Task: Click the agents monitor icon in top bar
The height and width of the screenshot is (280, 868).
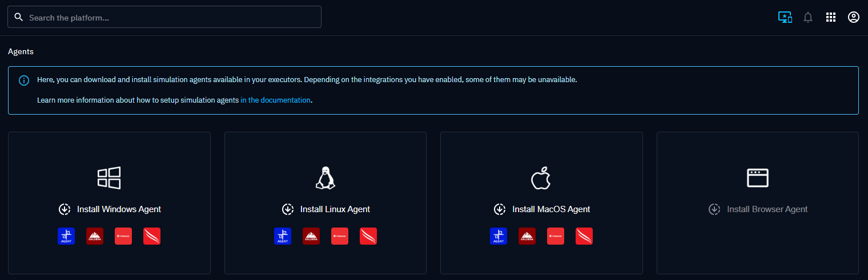Action: coord(785,18)
